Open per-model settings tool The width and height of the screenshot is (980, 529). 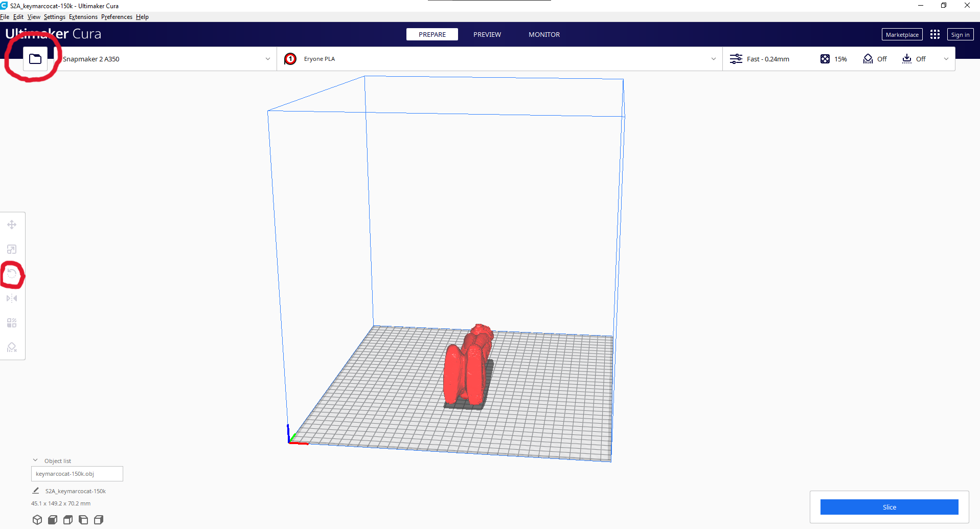[12, 322]
